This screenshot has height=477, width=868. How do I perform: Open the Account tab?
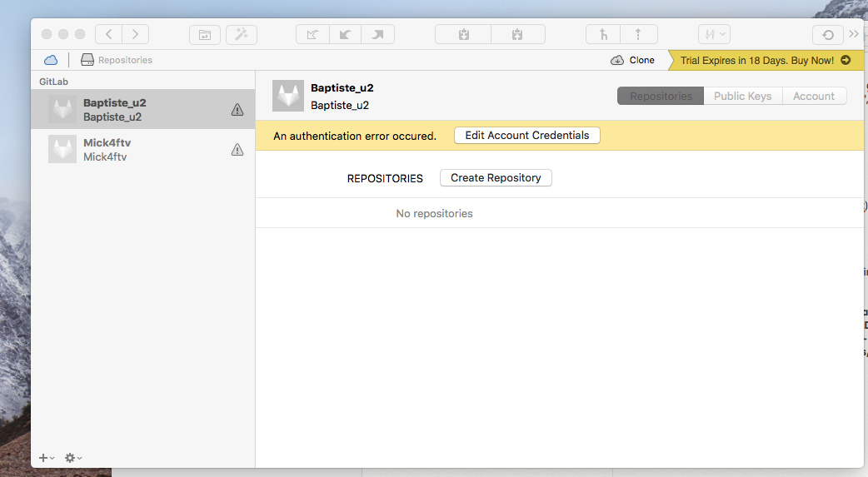click(814, 97)
